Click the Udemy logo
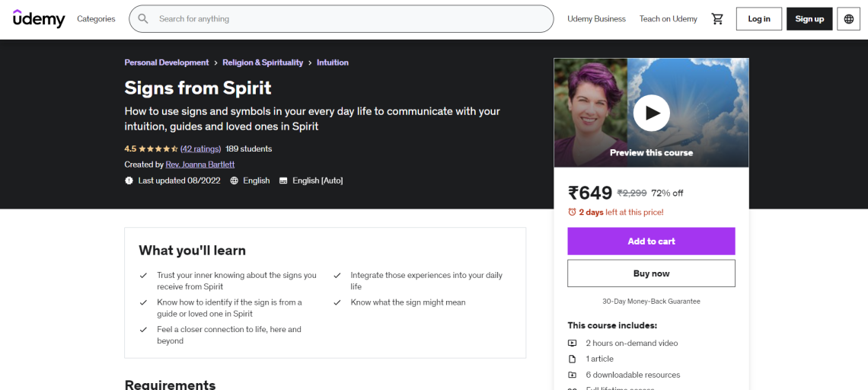868x390 pixels. point(39,18)
